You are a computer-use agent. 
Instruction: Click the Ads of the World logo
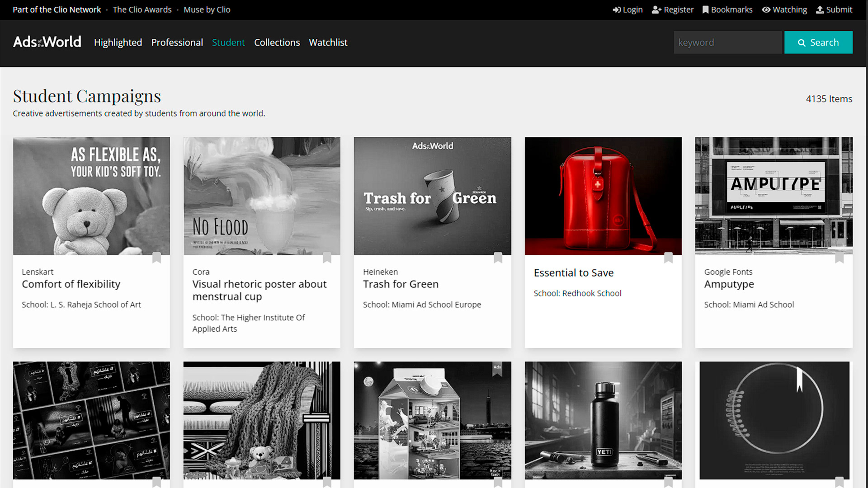(x=47, y=42)
